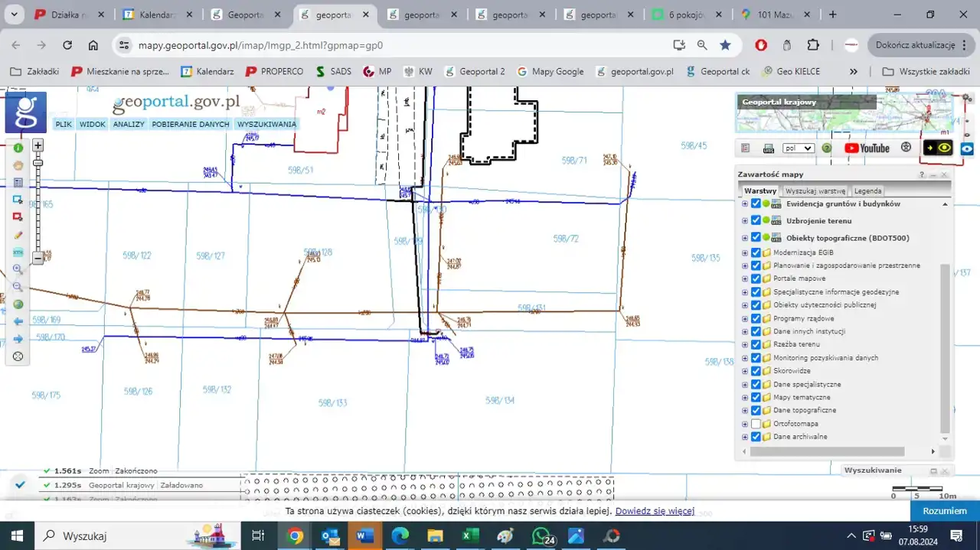Click the globe full extent icon
This screenshot has height=550, width=980.
tap(18, 304)
